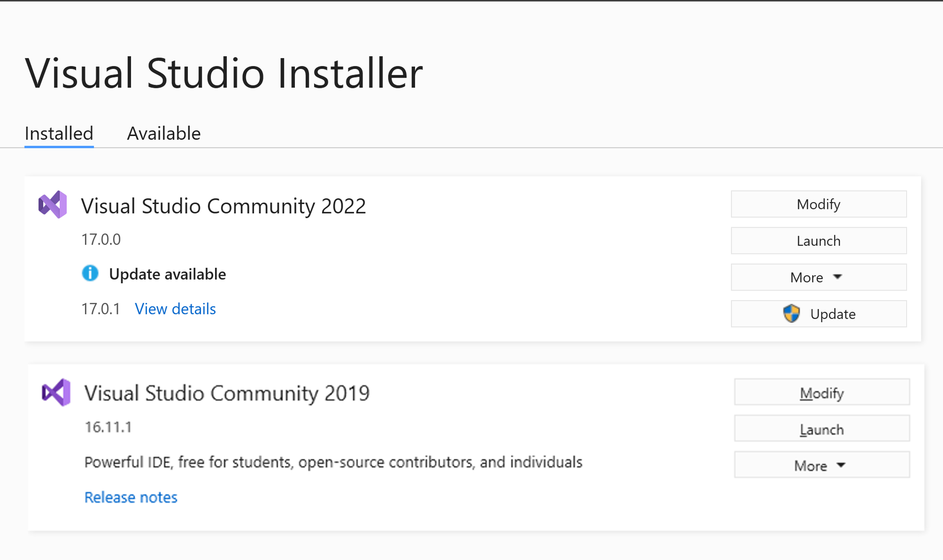
Task: Toggle update notification for VS 2019
Action: click(819, 465)
